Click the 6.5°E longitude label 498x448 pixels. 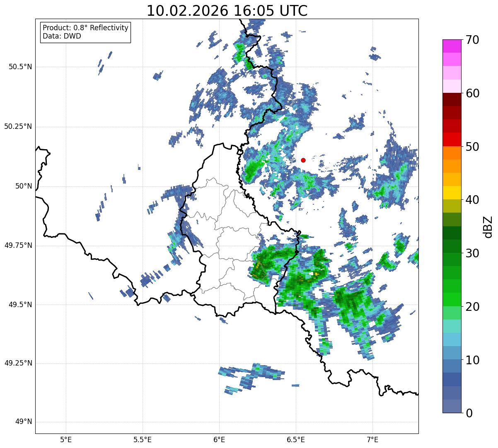[296, 439]
